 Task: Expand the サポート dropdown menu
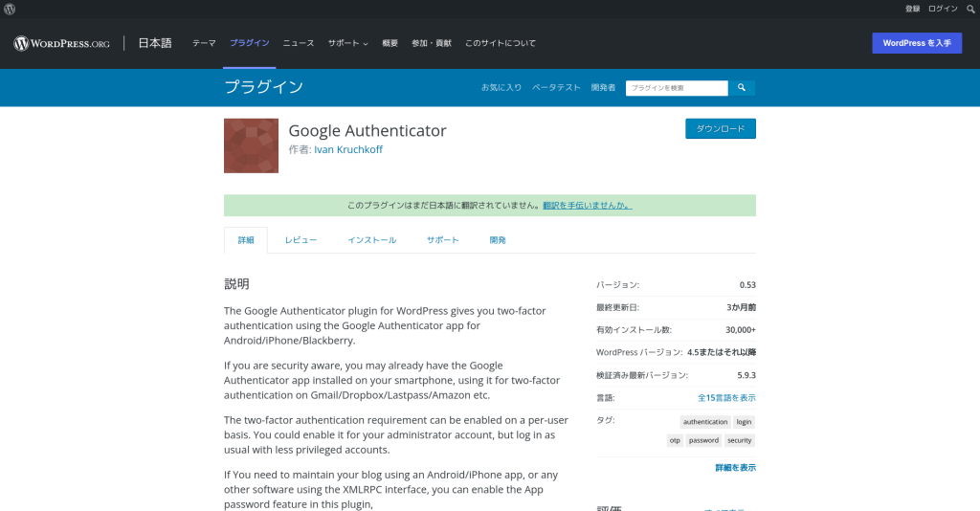pyautogui.click(x=348, y=43)
